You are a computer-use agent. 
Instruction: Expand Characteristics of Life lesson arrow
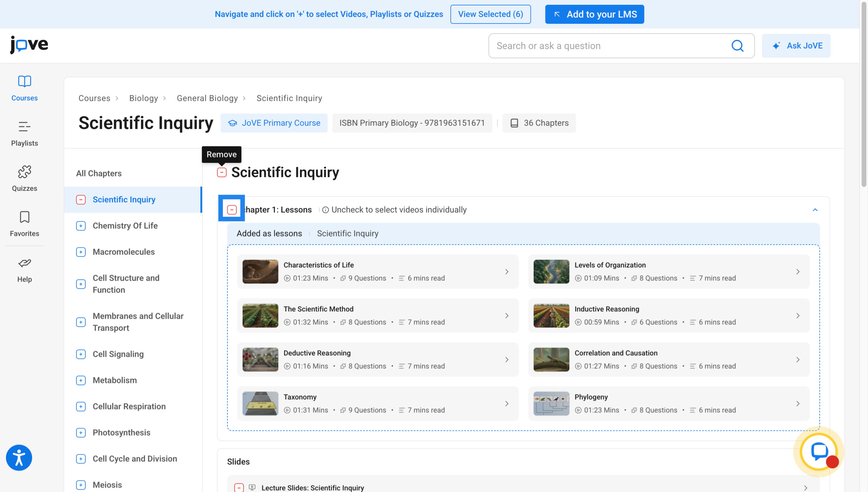[507, 272]
